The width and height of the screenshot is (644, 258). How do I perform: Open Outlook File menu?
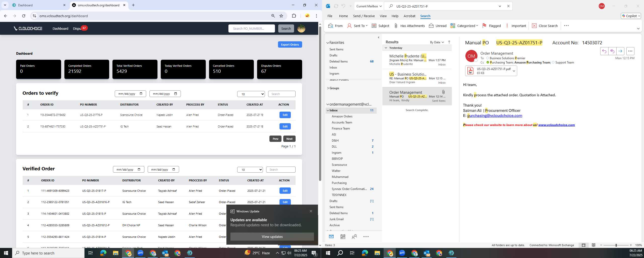coord(330,16)
